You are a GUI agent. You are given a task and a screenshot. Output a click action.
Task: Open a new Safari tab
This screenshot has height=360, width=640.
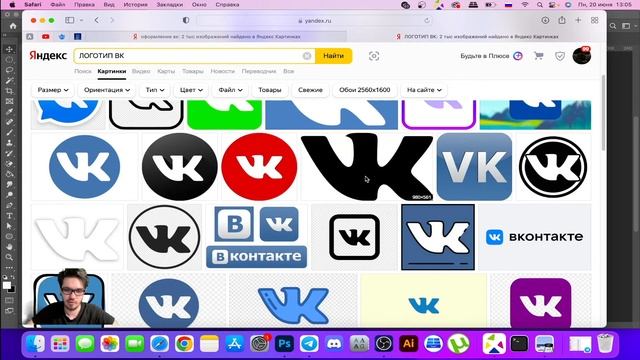[x=578, y=20]
